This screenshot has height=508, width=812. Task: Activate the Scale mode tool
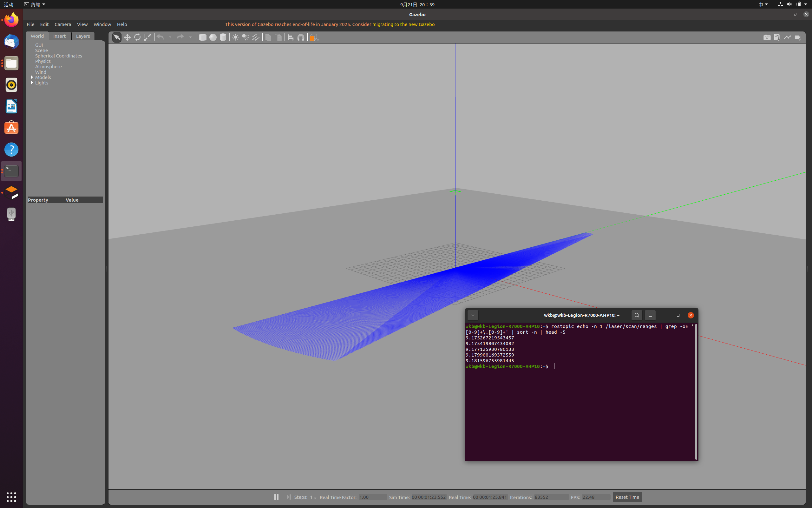coord(147,37)
